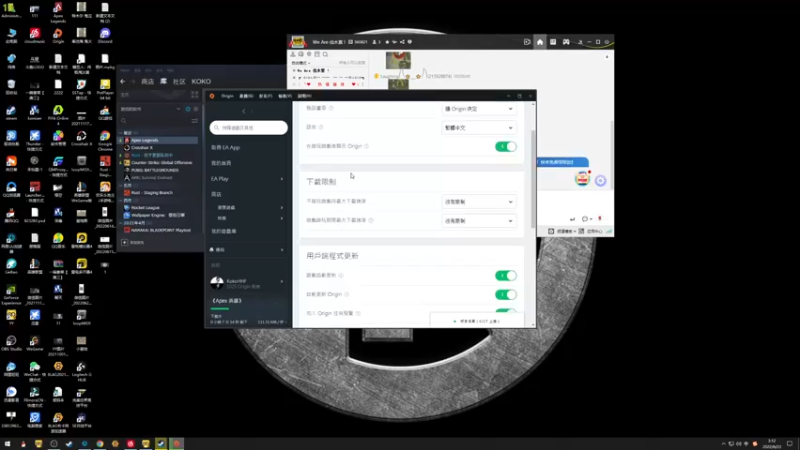This screenshot has height=450, width=800.
Task: Select PUBG: BATTLEGROUNDS in Steam library
Action: (151, 170)
